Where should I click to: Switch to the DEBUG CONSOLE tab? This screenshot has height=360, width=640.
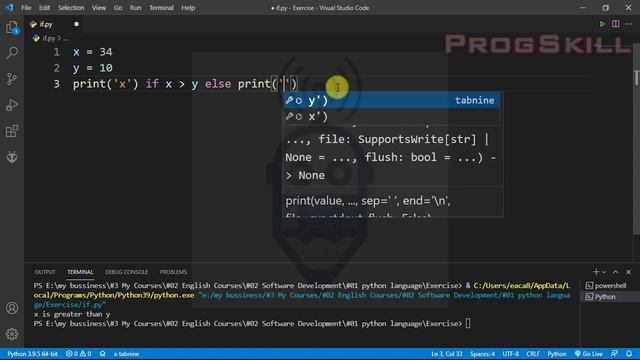click(126, 272)
